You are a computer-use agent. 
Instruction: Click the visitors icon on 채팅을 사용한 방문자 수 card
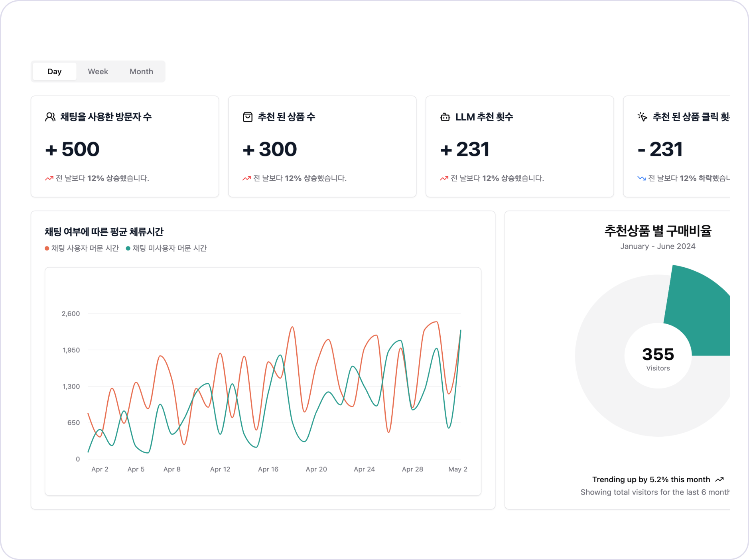50,117
